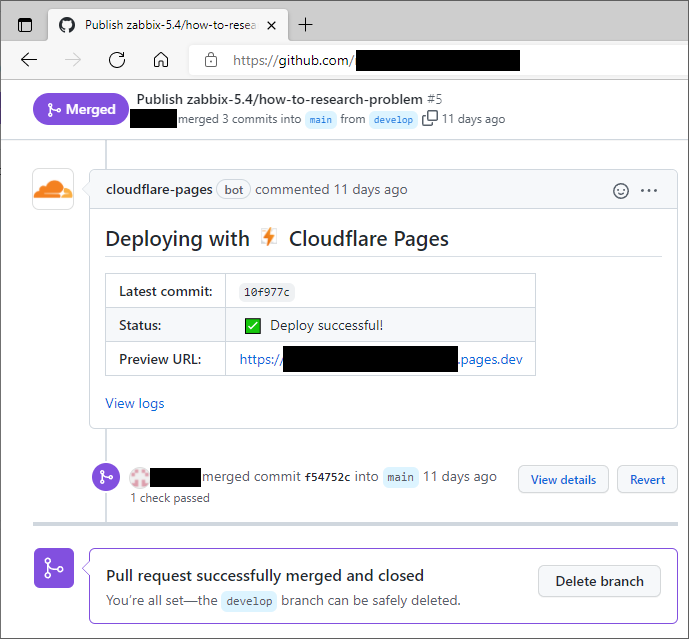Select the Publish zabbix-5.4 tab
Screen dimensions: 689x639
pyautogui.click(x=167, y=25)
